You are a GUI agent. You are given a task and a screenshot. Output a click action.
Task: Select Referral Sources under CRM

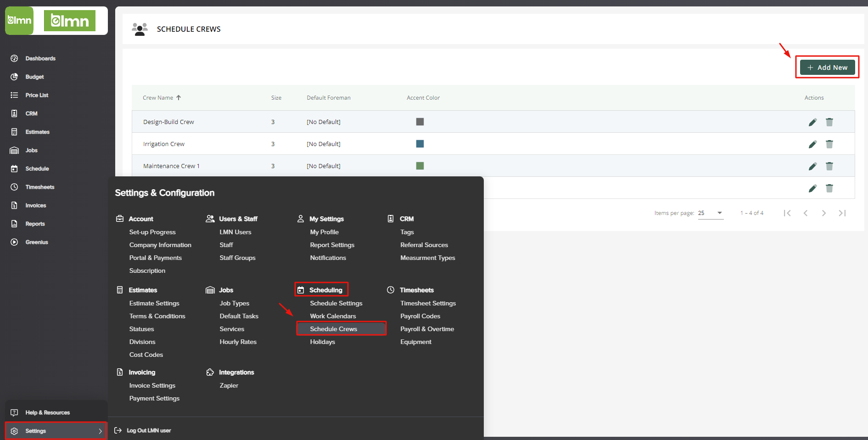424,245
